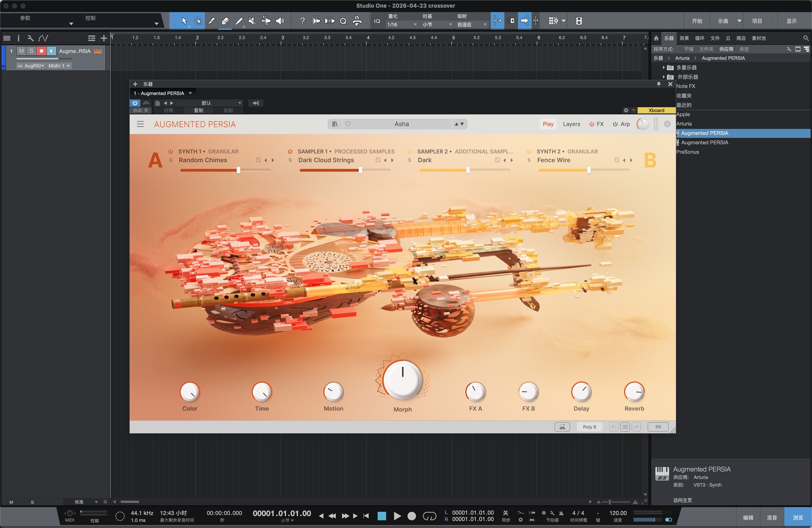Toggle monitor on track 1
The width and height of the screenshot is (812, 528).
tap(51, 51)
